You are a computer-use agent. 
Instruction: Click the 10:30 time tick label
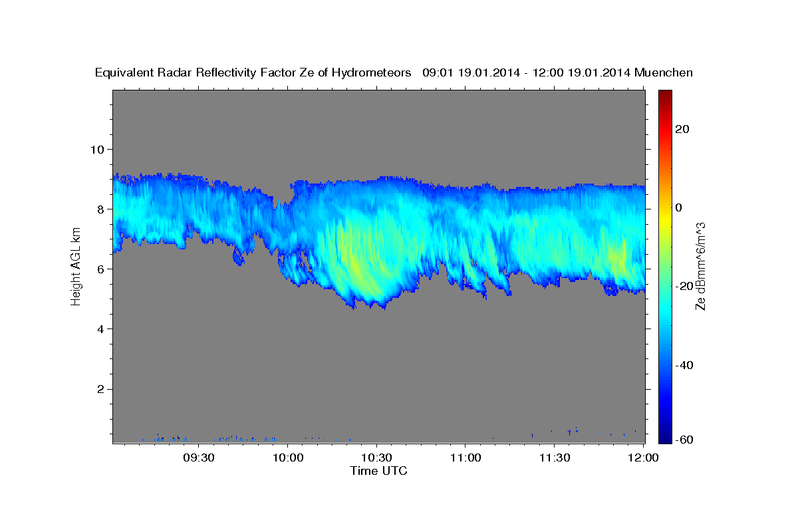pyautogui.click(x=376, y=458)
